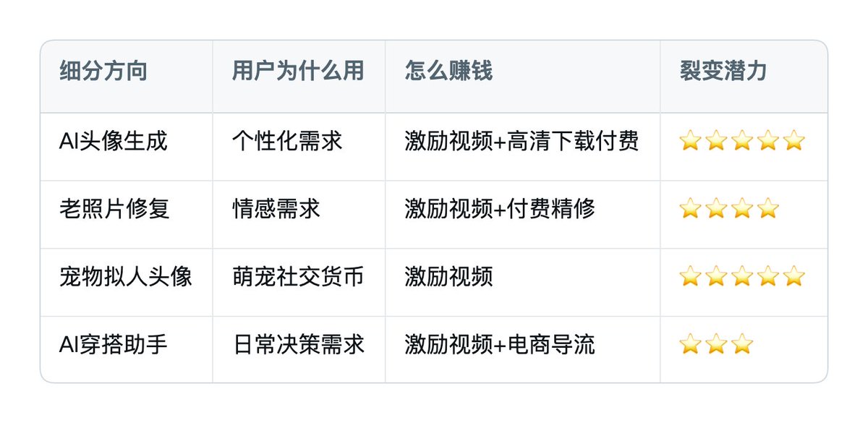
Task: Select the 宠物拟人头像 cell
Action: 126,275
